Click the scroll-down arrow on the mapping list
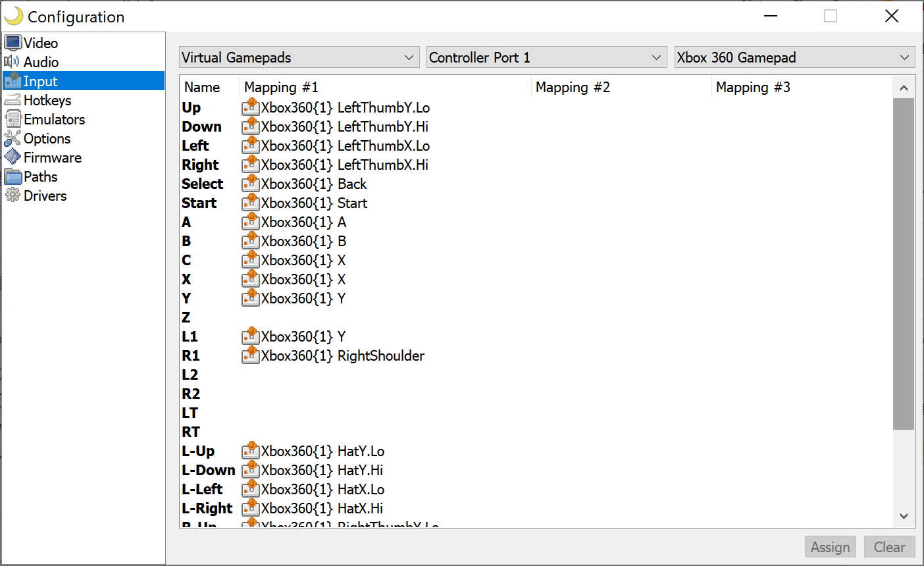924x566 pixels. pyautogui.click(x=903, y=517)
